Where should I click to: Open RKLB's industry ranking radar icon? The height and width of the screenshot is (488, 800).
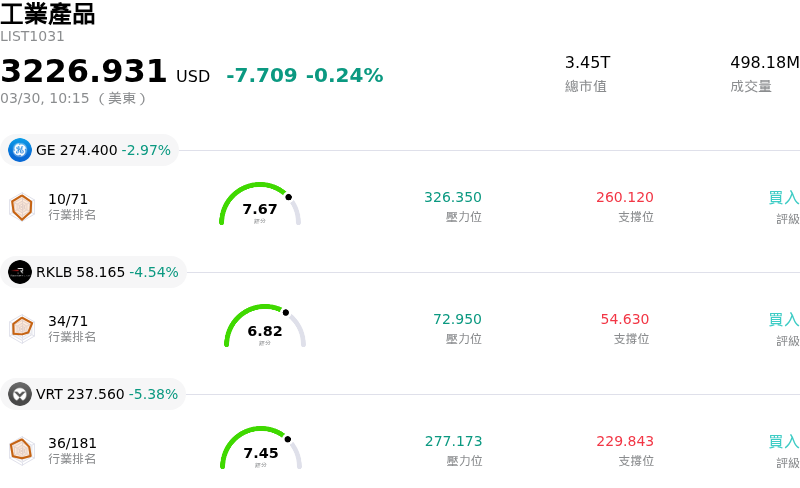point(21,328)
